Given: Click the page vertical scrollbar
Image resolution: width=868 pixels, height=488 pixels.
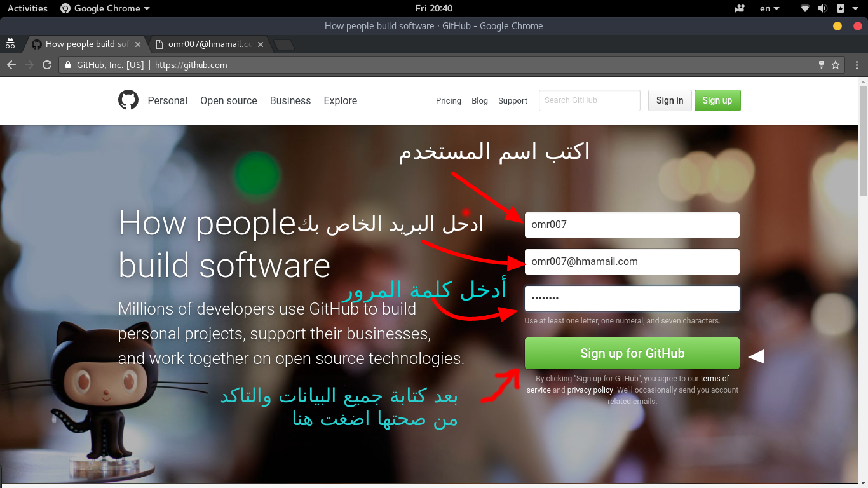Looking at the screenshot, I should [x=863, y=140].
